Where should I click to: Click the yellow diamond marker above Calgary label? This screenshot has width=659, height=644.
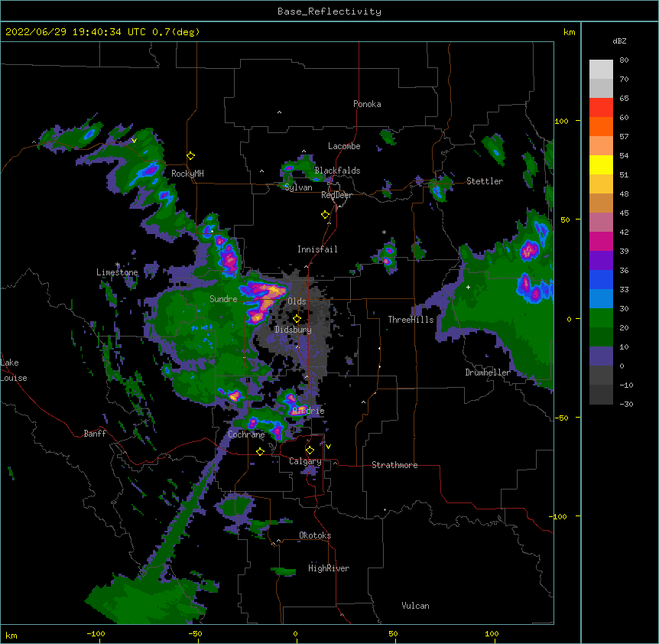pyautogui.click(x=310, y=450)
